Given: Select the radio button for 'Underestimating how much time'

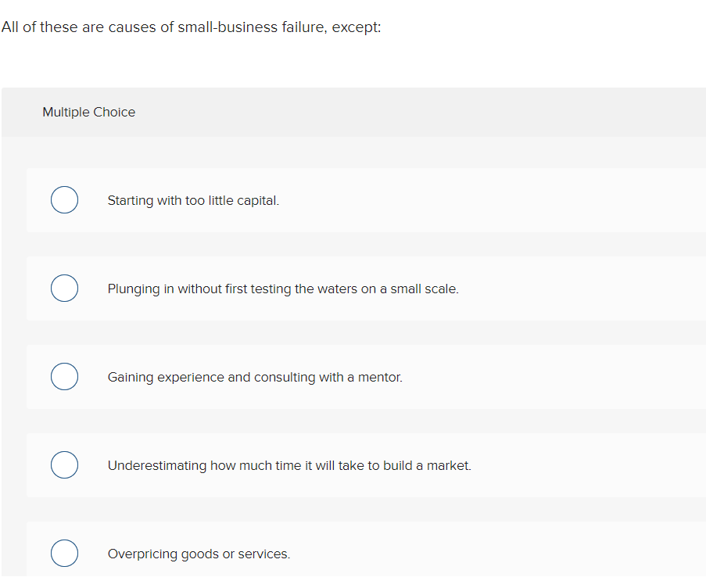Looking at the screenshot, I should pos(64,464).
